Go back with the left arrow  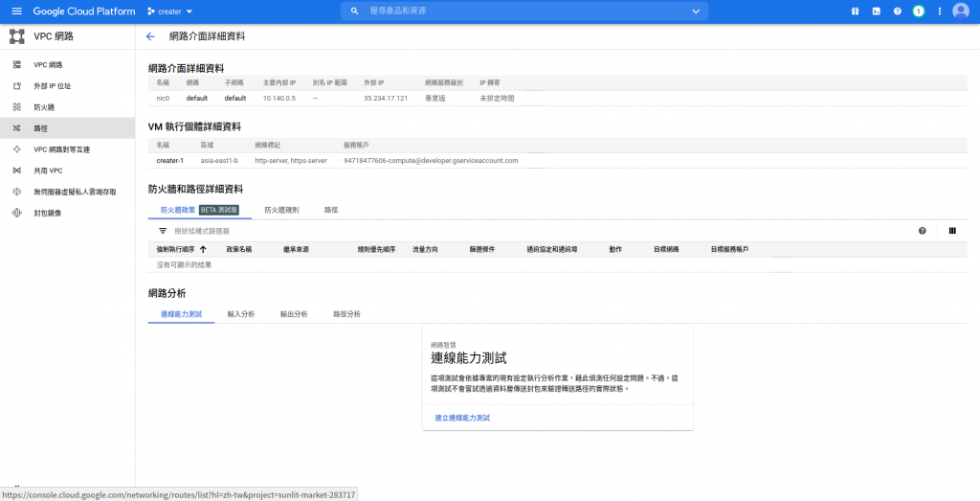coord(150,36)
